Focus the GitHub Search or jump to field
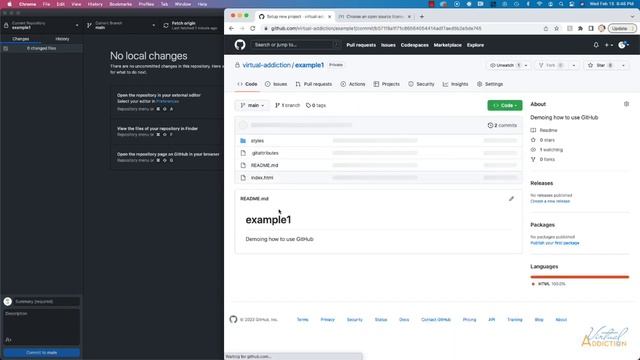This screenshot has height=360, width=640. pyautogui.click(x=296, y=45)
